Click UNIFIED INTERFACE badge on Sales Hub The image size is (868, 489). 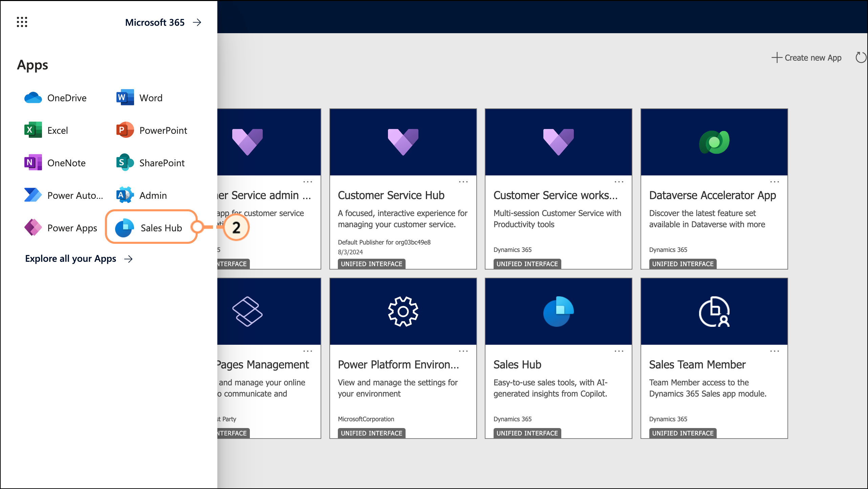527,433
